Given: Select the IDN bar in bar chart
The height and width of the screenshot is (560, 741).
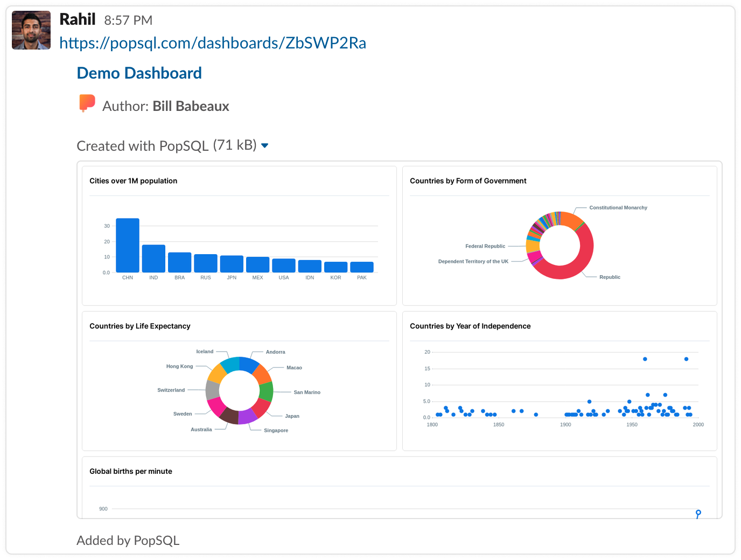Looking at the screenshot, I should point(310,266).
